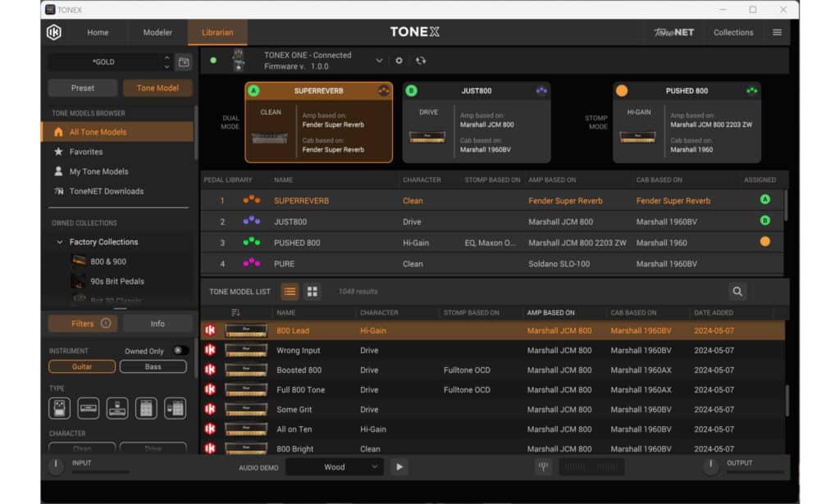Select the fourth type filter icon
The image size is (840, 504).
146,409
